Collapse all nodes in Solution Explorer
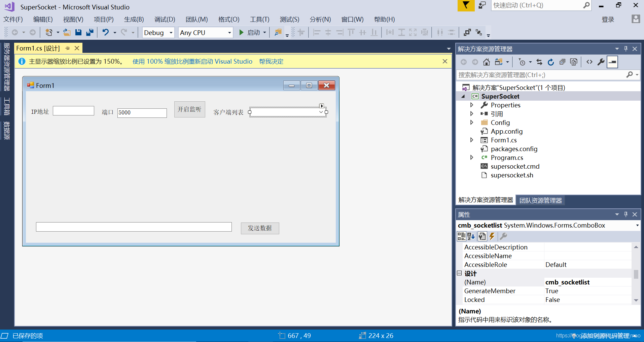Viewport: 644px width, 342px height. 562,62
